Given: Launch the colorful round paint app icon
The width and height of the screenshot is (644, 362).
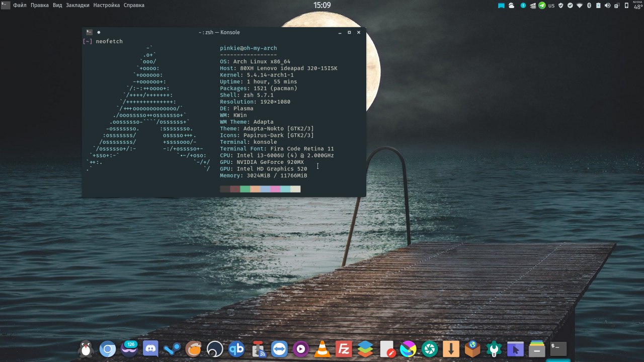Looking at the screenshot, I should [408, 348].
